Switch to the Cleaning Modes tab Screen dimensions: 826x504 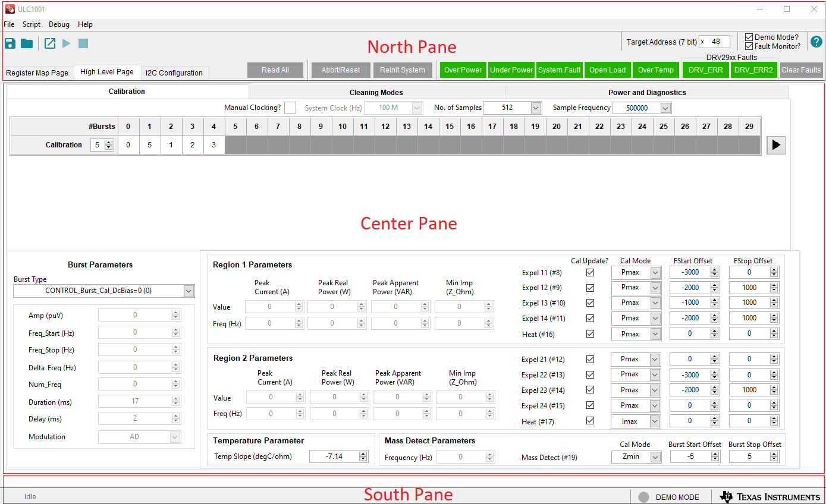[x=376, y=93]
